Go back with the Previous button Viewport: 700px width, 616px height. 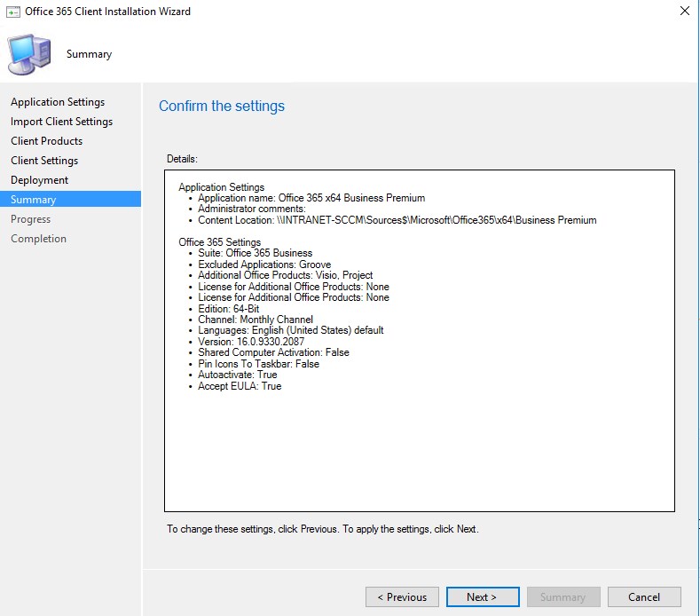402,596
